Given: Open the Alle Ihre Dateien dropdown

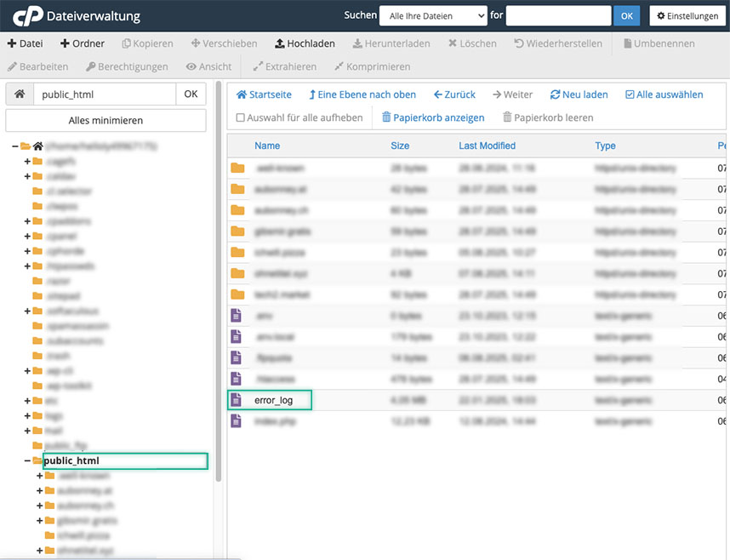Looking at the screenshot, I should pos(434,16).
